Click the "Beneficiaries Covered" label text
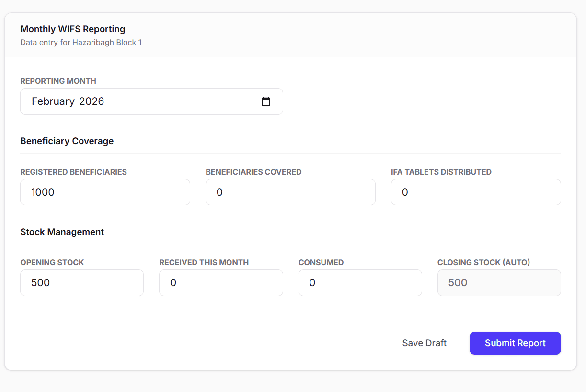 pyautogui.click(x=253, y=172)
